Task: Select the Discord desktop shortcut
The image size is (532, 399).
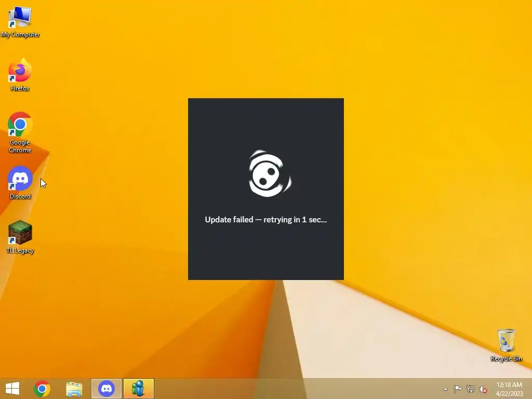Action: tap(20, 182)
